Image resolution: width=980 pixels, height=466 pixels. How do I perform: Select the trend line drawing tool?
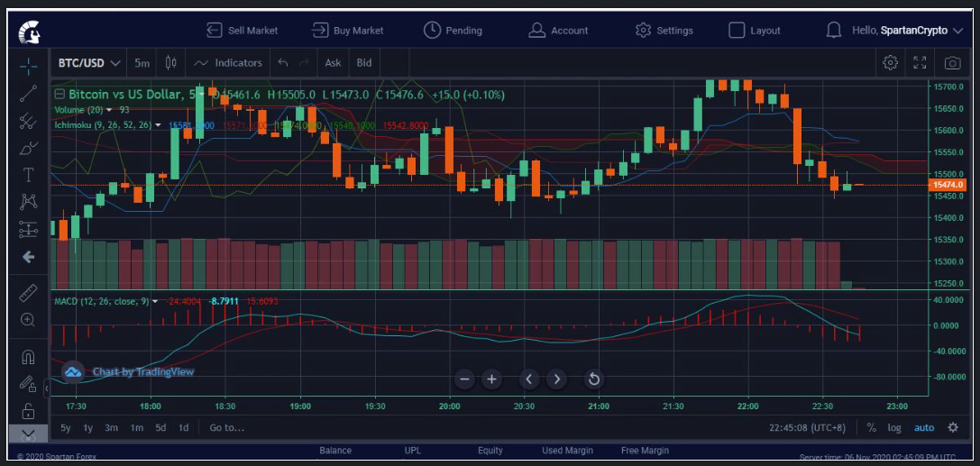coord(28,92)
